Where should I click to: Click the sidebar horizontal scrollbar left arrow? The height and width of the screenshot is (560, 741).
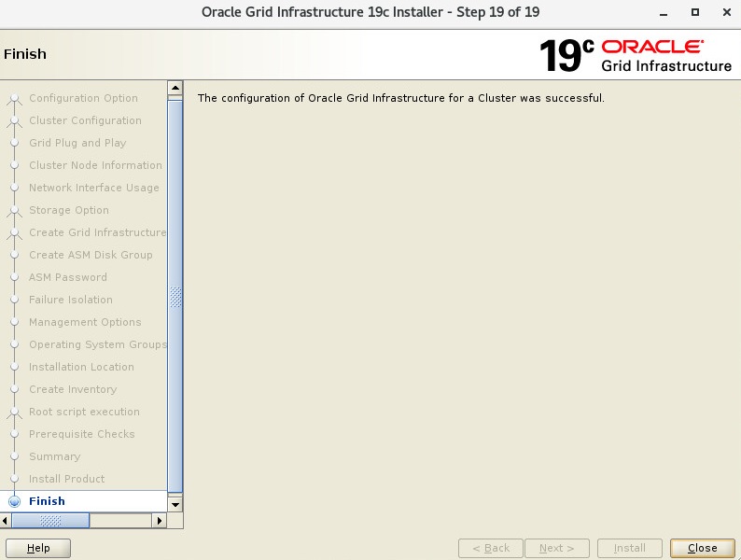pos(6,521)
